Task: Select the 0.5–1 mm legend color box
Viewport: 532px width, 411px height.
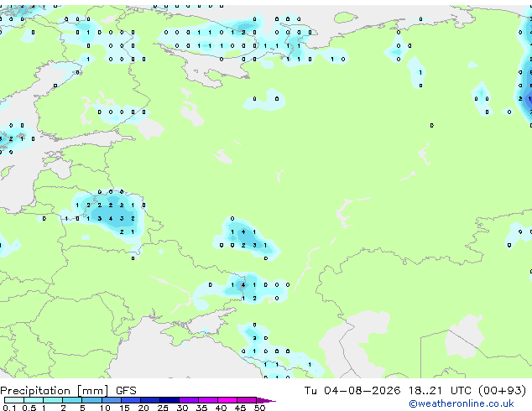Action: click(34, 400)
